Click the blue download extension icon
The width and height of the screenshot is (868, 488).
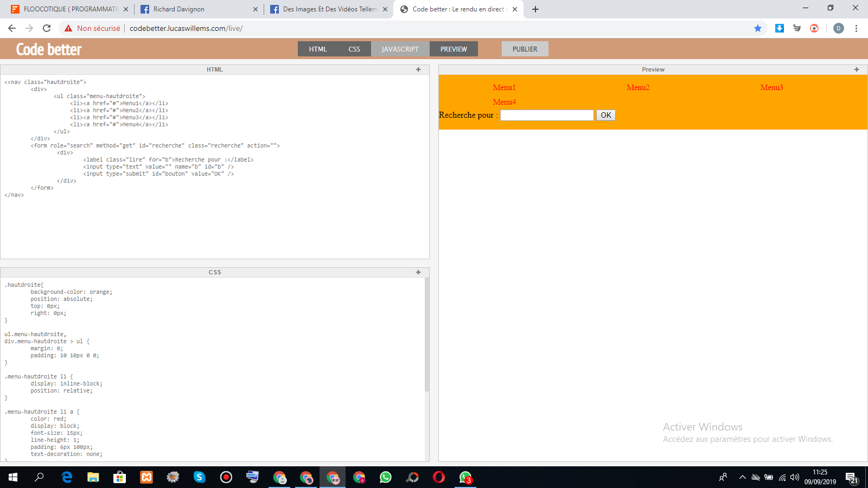779,28
